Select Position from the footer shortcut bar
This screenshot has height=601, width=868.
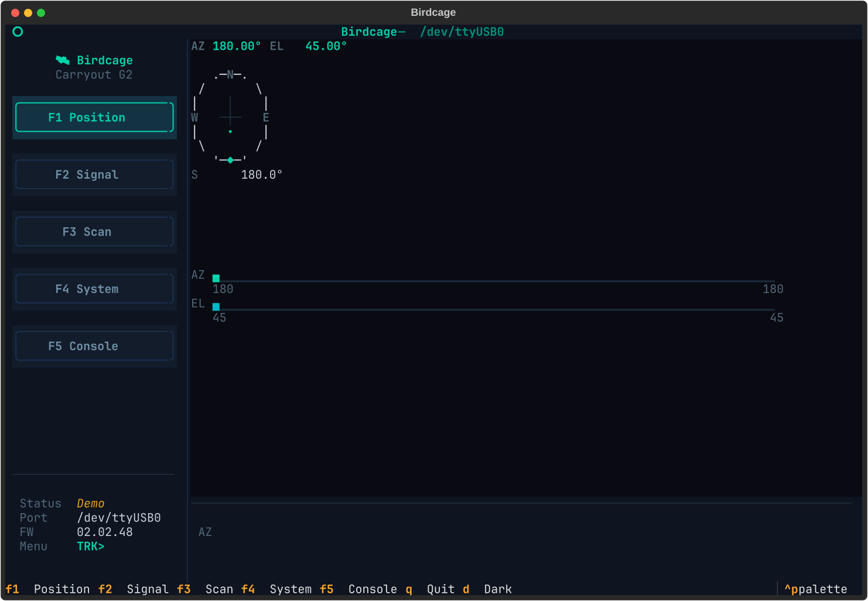tap(62, 589)
